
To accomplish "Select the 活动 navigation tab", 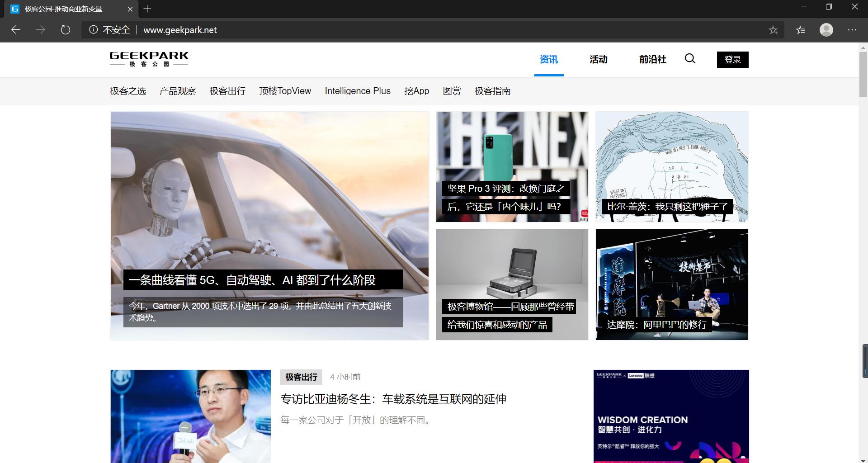I will [599, 59].
